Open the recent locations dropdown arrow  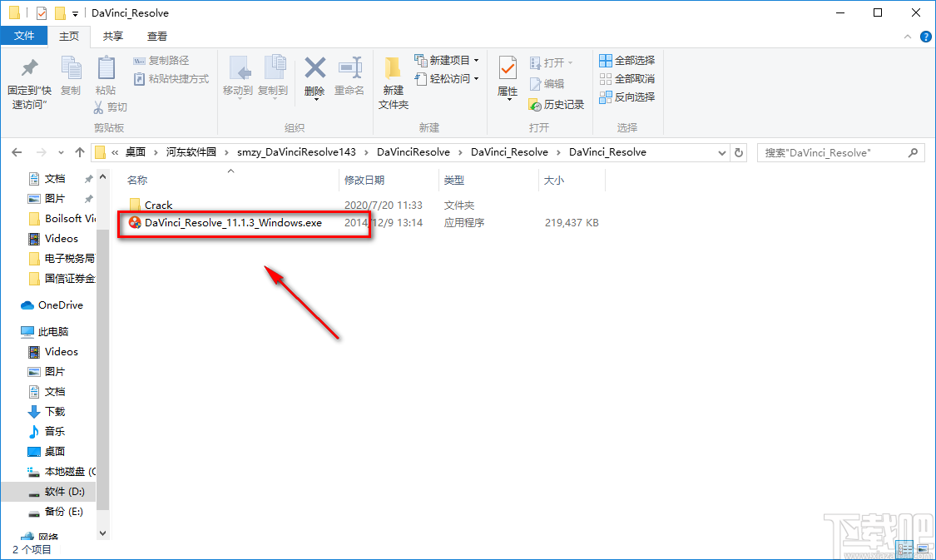tap(61, 153)
